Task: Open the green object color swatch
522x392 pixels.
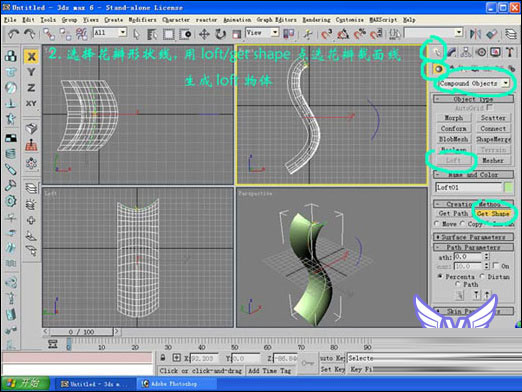Action: [x=509, y=187]
